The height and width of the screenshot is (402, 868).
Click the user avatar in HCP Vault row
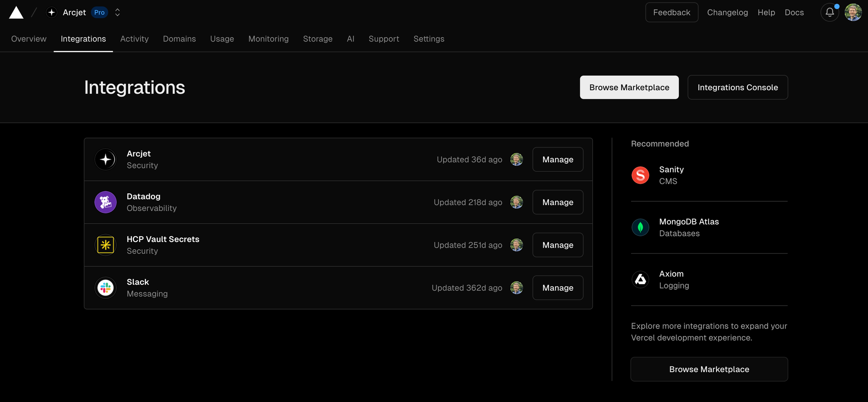[516, 245]
